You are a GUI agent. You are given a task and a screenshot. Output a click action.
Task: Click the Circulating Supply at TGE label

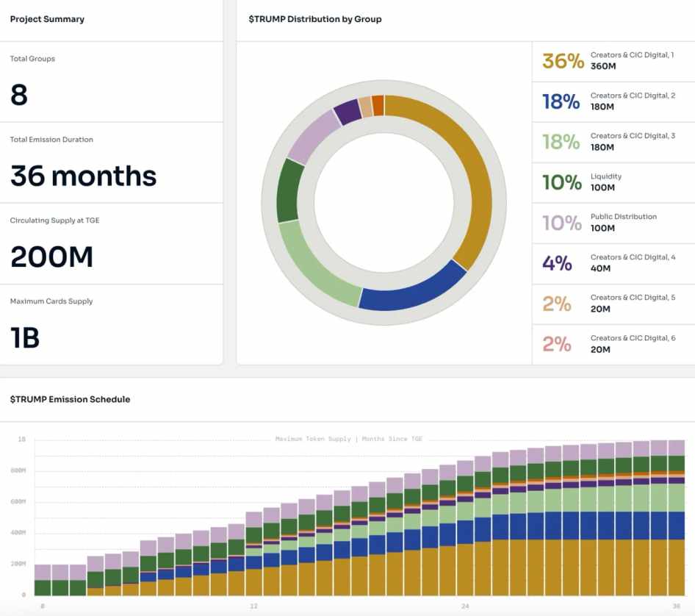pyautogui.click(x=54, y=221)
